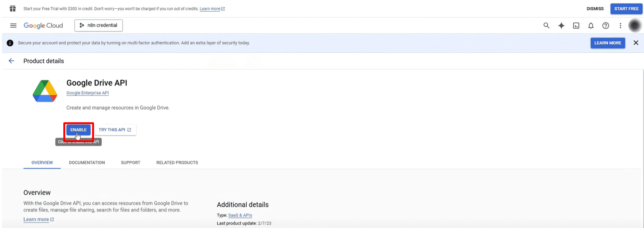Open the three-dot settings menu

[620, 26]
